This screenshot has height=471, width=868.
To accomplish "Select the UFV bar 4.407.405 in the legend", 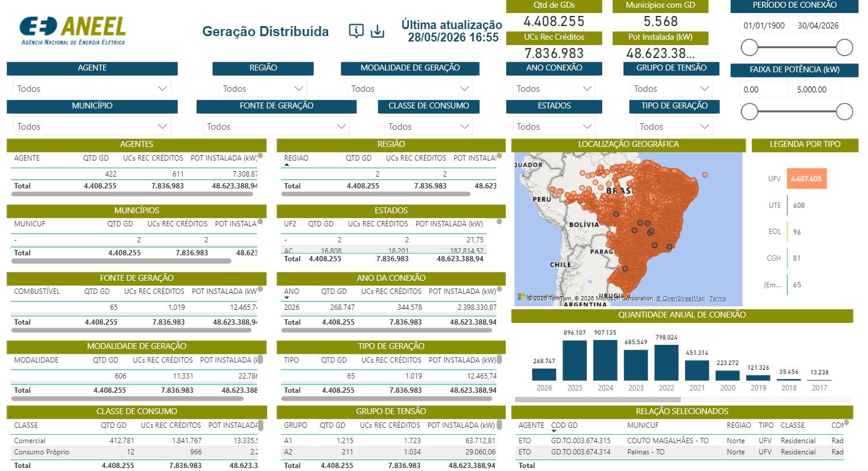I will coord(806,178).
